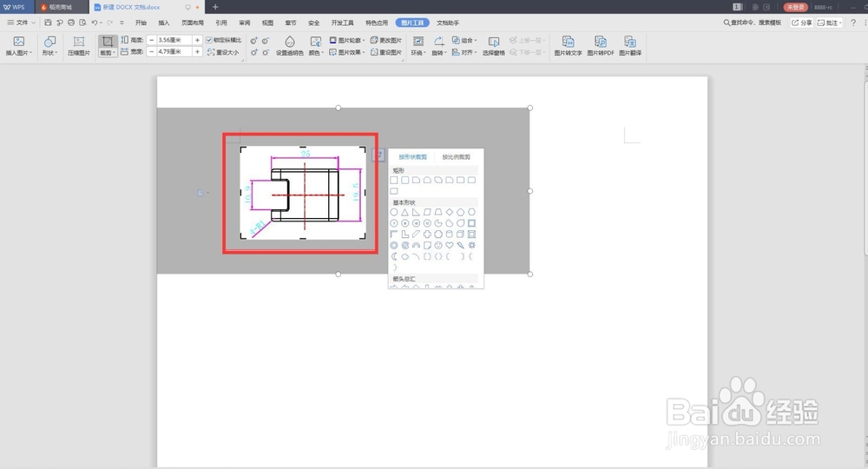Click Compress Picture (压缩图片) icon

coord(79,42)
